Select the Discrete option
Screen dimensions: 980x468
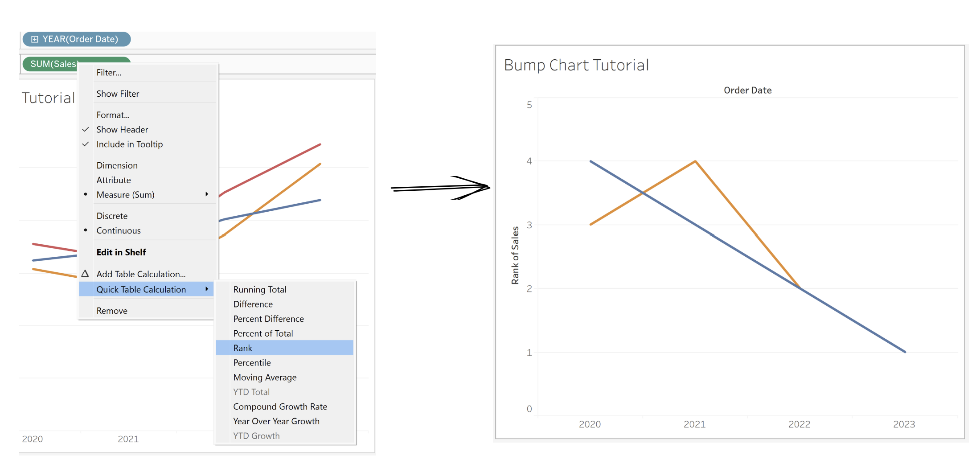(112, 216)
